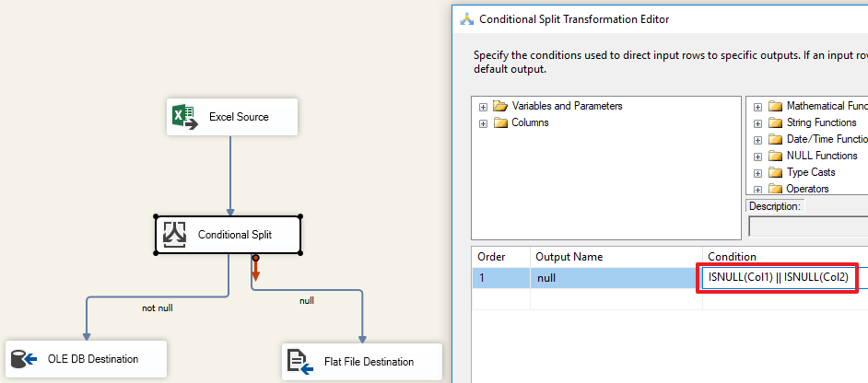This screenshot has width=868, height=383.
Task: Click the OLE DB Destination database icon
Action: 22,358
